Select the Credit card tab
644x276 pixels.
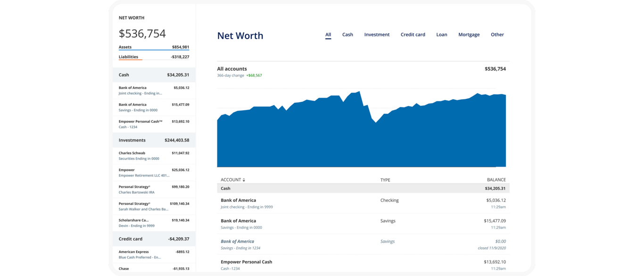tap(413, 34)
